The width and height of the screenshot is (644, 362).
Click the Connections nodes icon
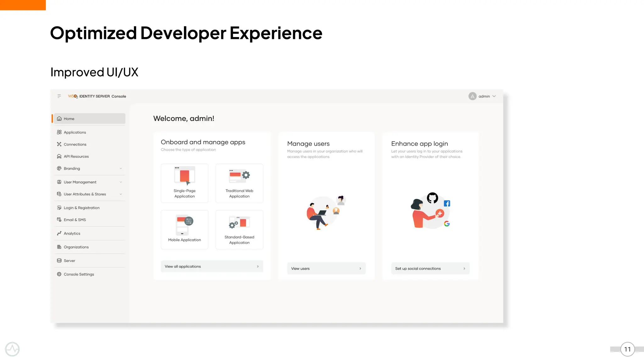tap(59, 144)
